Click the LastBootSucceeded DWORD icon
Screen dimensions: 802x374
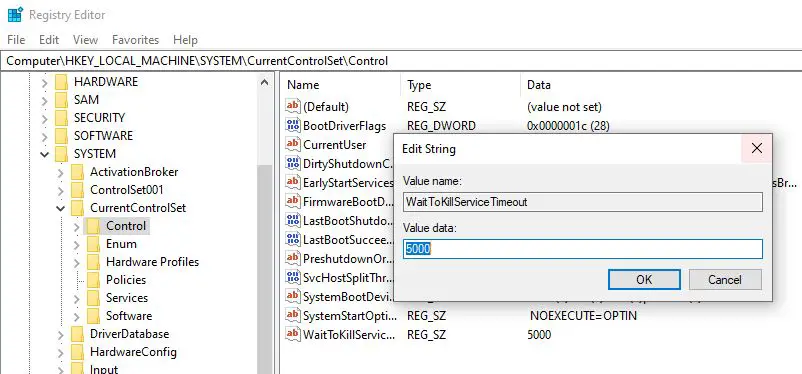point(293,239)
